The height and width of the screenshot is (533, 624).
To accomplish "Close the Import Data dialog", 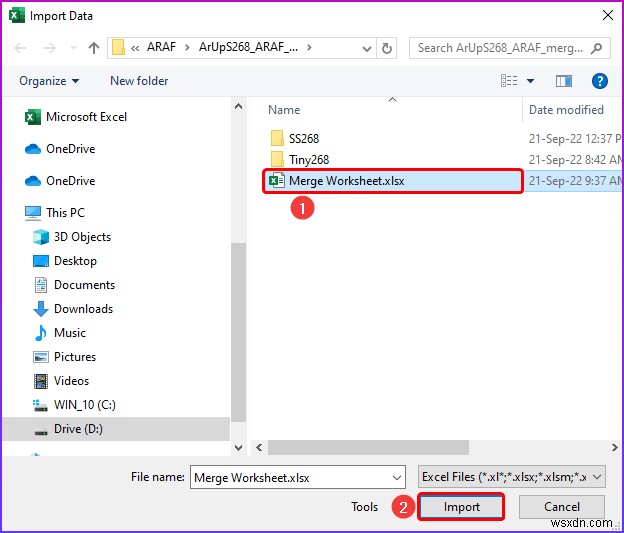I will [607, 16].
